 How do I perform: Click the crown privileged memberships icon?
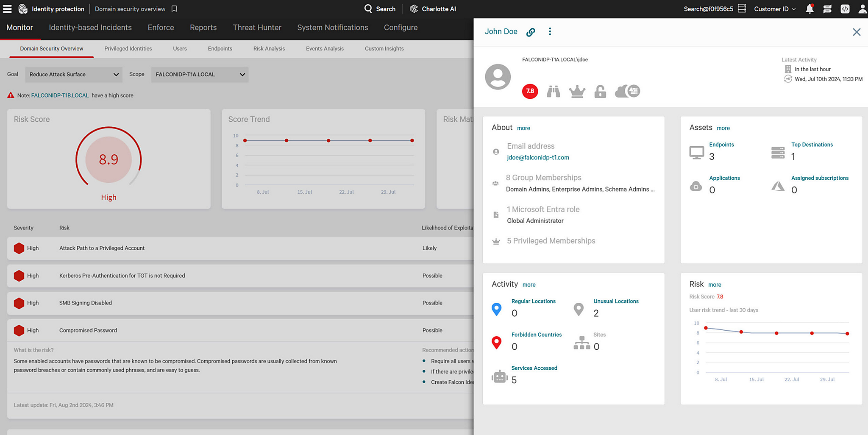coord(577,91)
